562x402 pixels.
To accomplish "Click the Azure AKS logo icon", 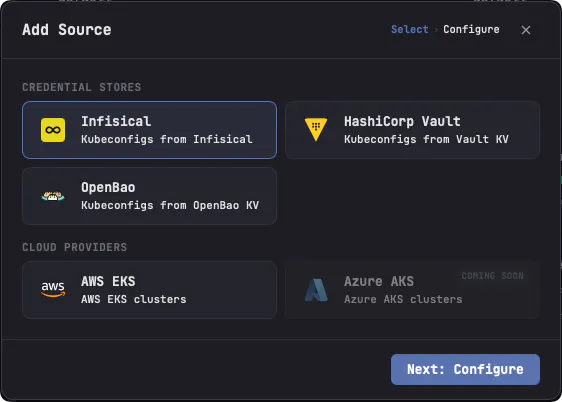I will point(316,290).
